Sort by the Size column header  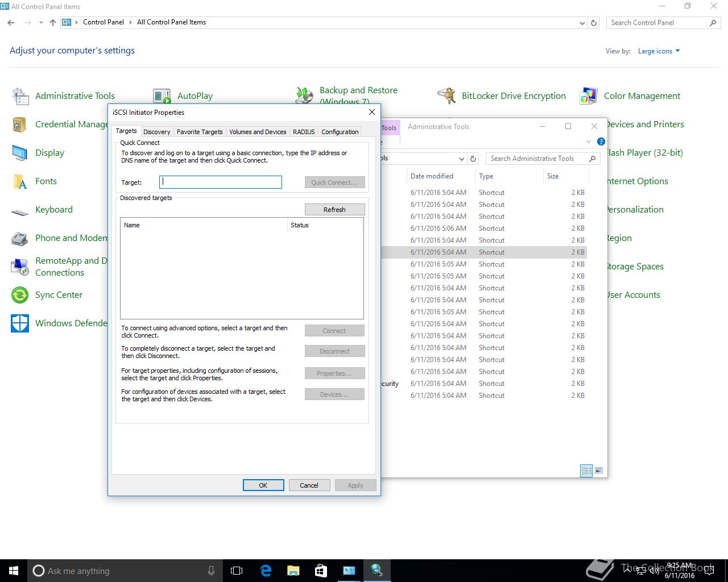coord(565,176)
